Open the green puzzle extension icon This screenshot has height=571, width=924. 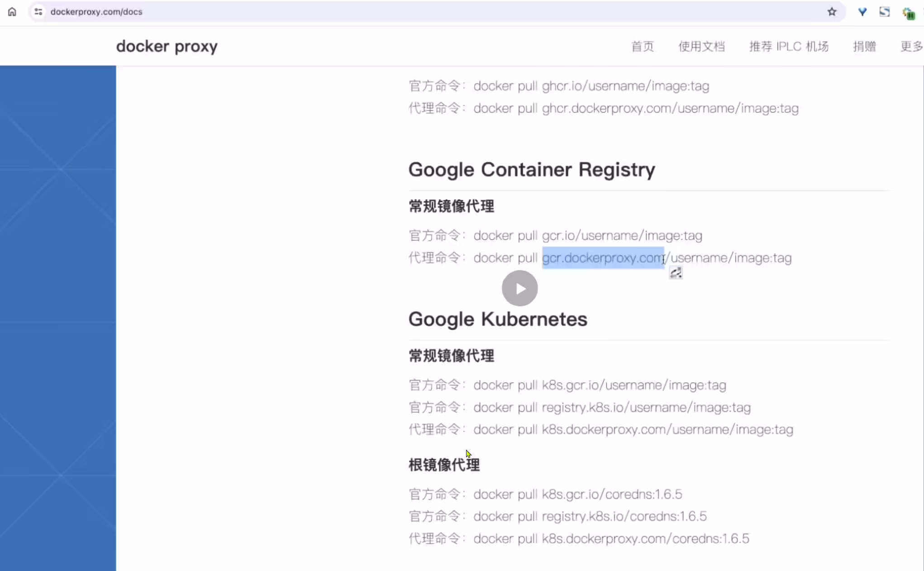click(x=908, y=13)
